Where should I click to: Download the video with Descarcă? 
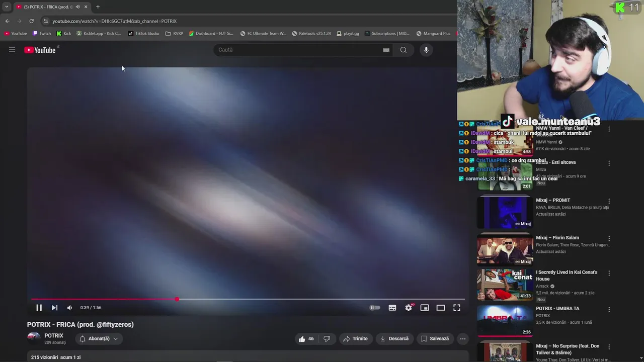394,339
